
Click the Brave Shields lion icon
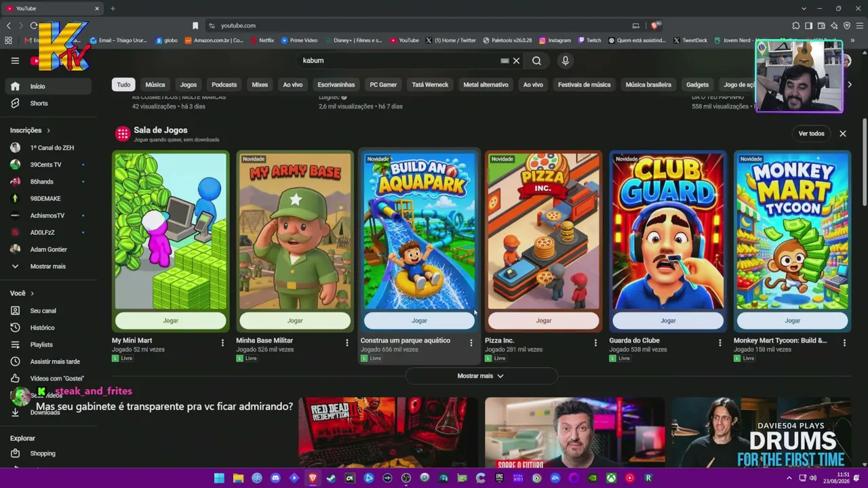654,26
